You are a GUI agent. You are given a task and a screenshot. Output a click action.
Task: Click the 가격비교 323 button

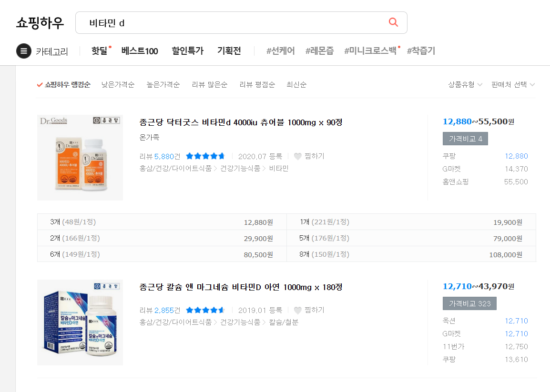(x=469, y=303)
